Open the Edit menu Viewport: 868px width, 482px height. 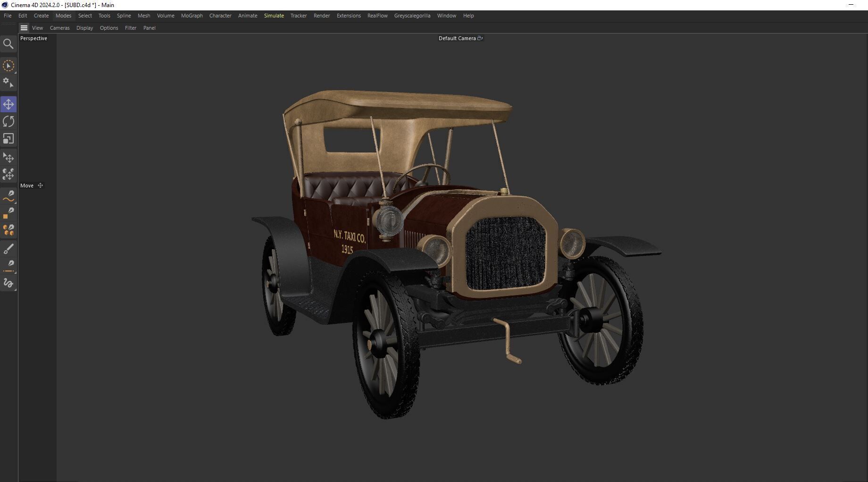(x=23, y=16)
